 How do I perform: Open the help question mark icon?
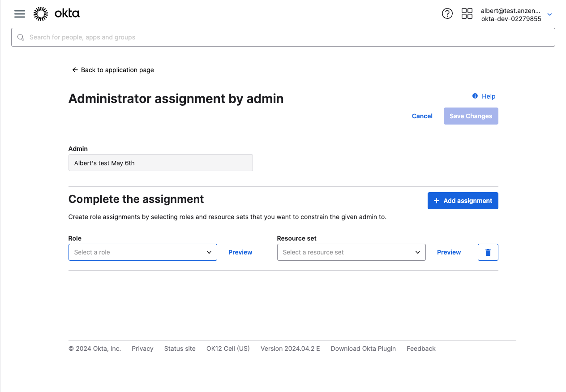point(447,14)
